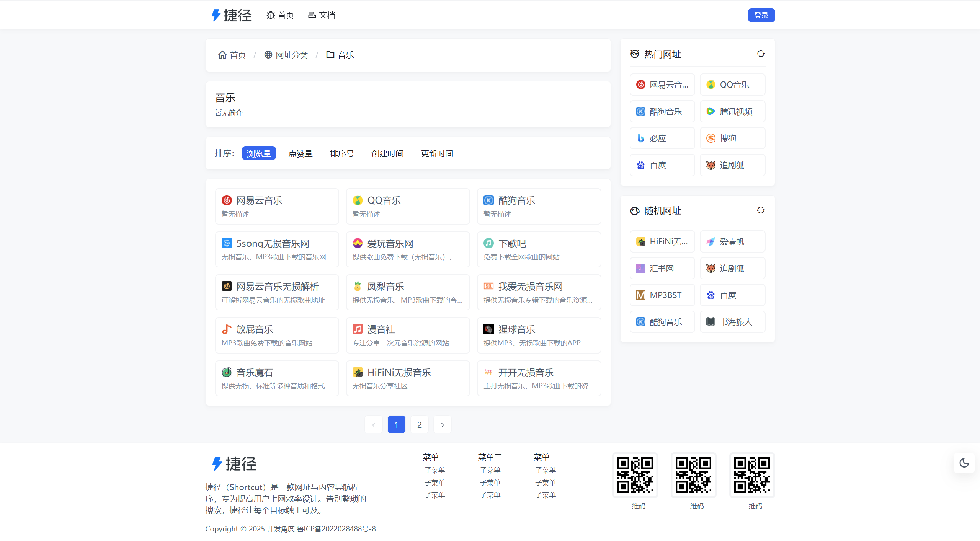
Task: Click 菜单一 footer heading
Action: click(434, 457)
